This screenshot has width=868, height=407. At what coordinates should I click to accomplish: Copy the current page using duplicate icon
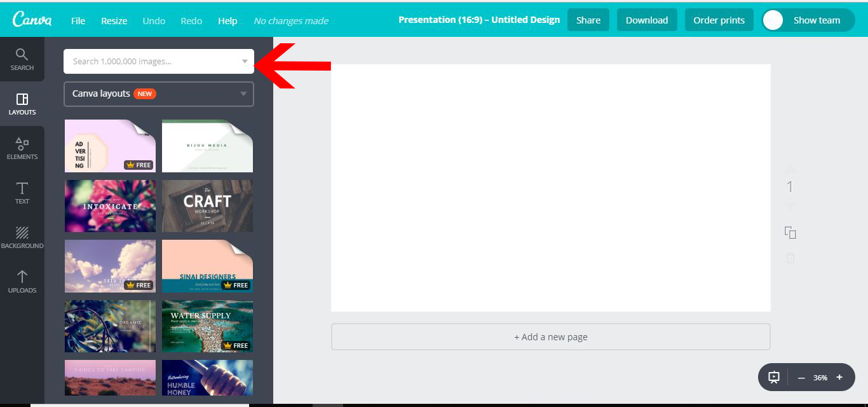click(790, 233)
